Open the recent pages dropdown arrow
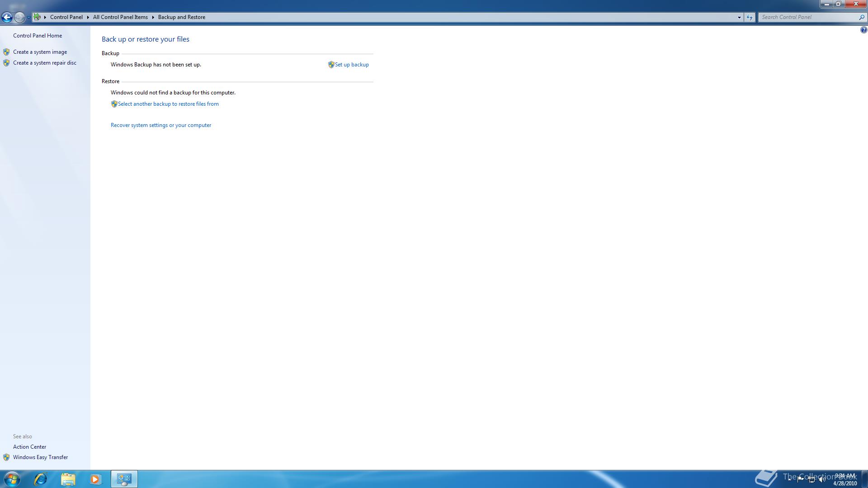 [28, 17]
